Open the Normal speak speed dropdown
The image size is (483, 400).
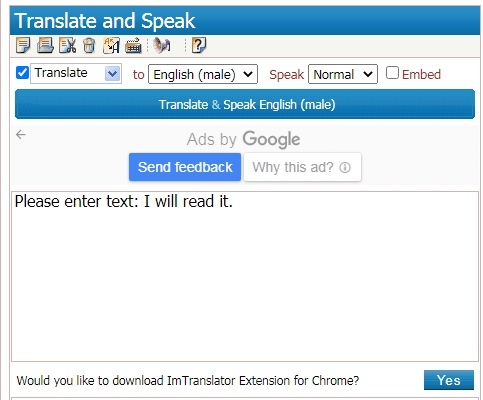[x=343, y=74]
